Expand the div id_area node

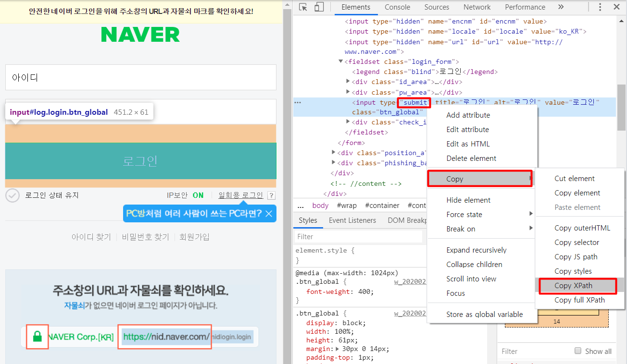[348, 82]
